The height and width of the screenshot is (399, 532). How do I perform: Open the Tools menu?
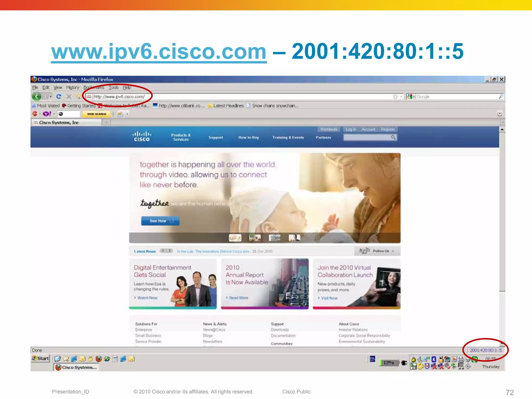pyautogui.click(x=114, y=88)
